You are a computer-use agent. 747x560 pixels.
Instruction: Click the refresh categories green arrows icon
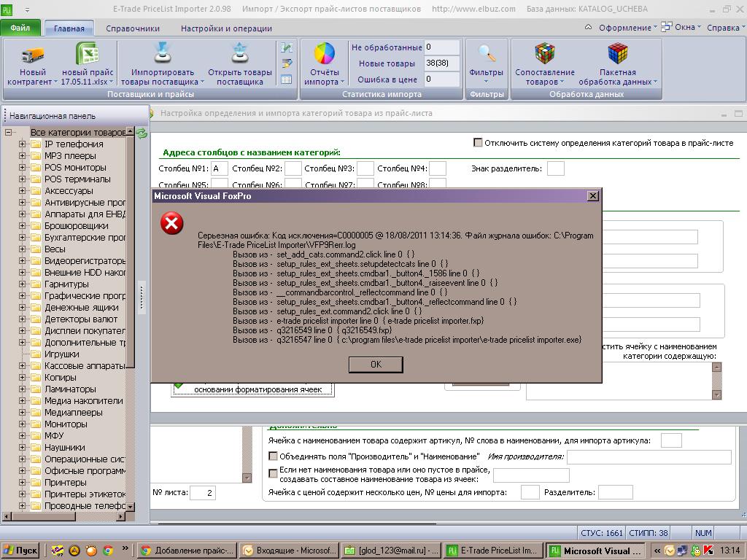click(142, 133)
